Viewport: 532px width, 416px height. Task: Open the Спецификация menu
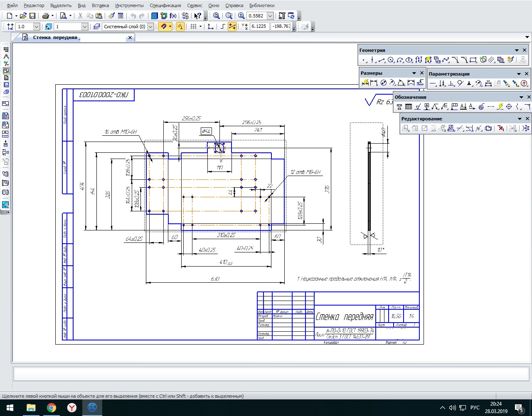(x=165, y=5)
